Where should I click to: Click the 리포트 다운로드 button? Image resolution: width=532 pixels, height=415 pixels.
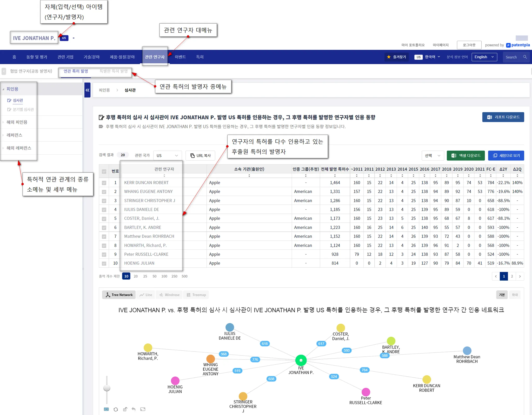(x=503, y=117)
